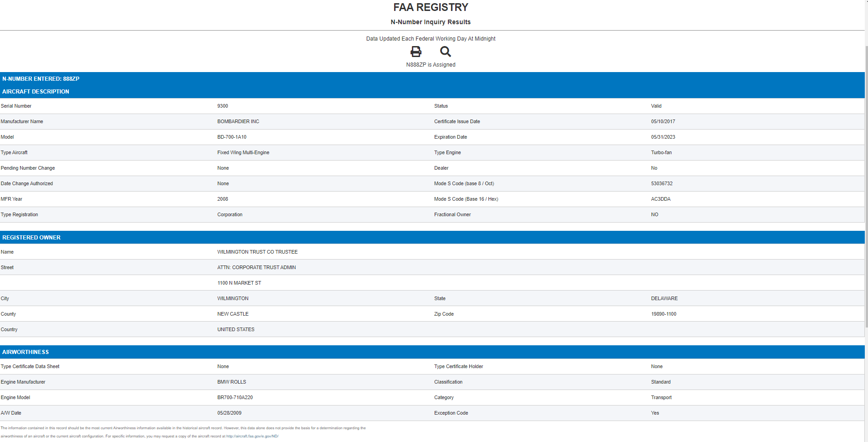Click the AIRWORTHINESS section header
The height and width of the screenshot is (442, 868).
(x=26, y=352)
